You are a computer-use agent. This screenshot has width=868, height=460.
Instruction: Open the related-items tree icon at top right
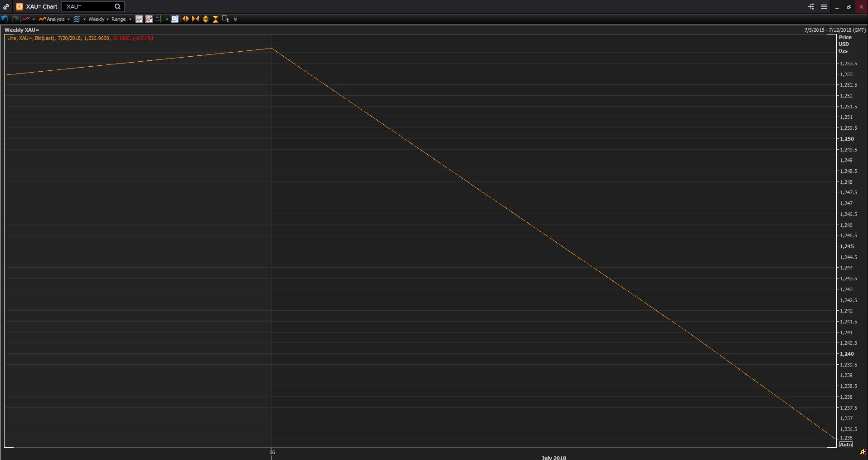810,7
